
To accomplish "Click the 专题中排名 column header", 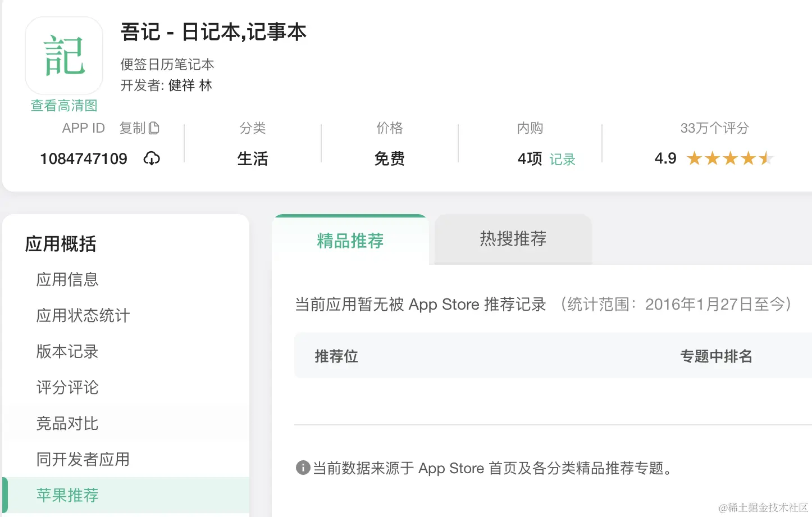I will point(716,356).
